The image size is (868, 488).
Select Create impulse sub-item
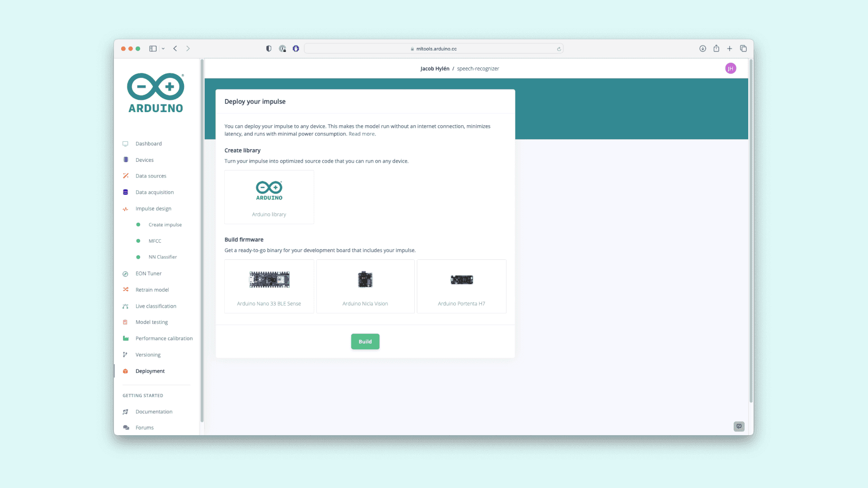(x=165, y=225)
